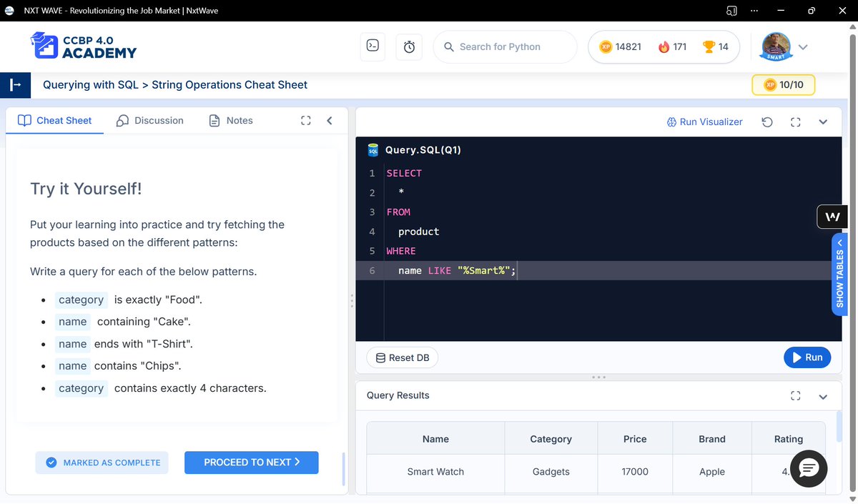The image size is (858, 504).
Task: Switch to the Discussion tab
Action: coord(149,120)
